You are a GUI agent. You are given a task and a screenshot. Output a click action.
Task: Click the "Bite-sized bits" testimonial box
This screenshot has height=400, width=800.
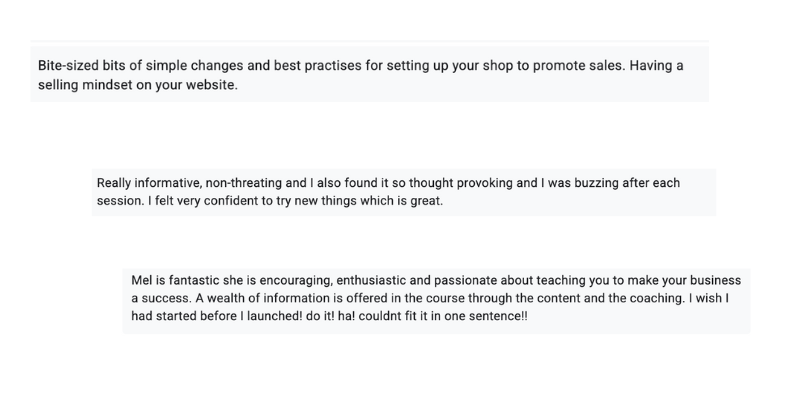click(x=369, y=75)
